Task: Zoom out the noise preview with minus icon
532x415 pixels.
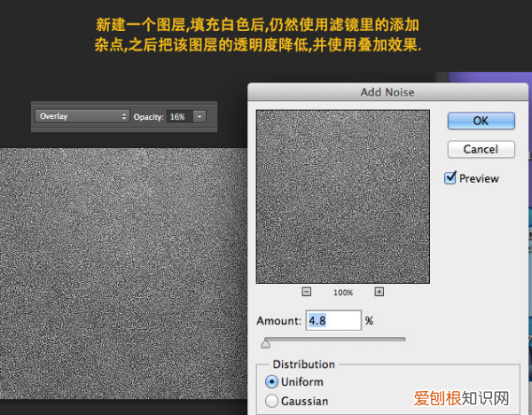Action: point(307,292)
